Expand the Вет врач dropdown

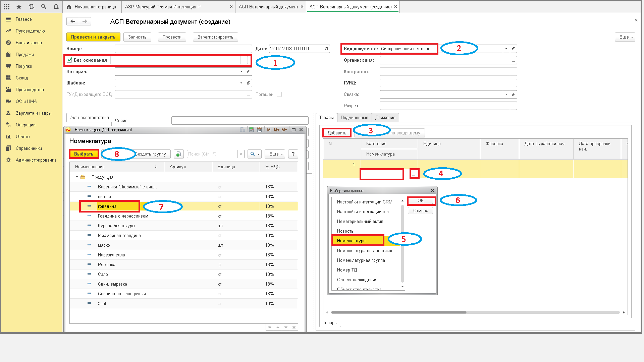(x=241, y=71)
